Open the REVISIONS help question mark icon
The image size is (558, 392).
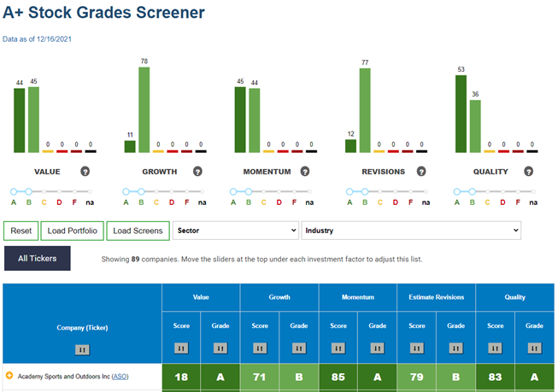(421, 172)
